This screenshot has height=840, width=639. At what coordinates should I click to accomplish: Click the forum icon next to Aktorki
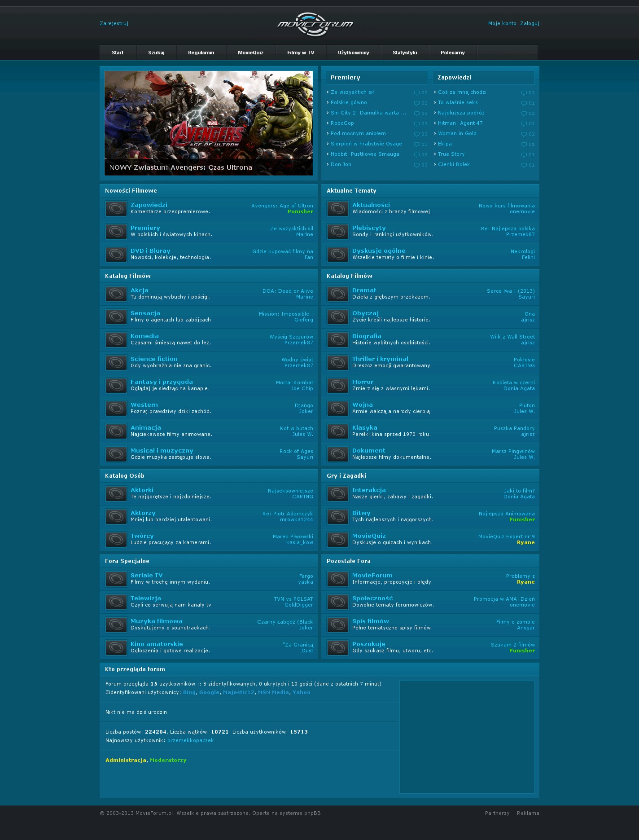[116, 494]
